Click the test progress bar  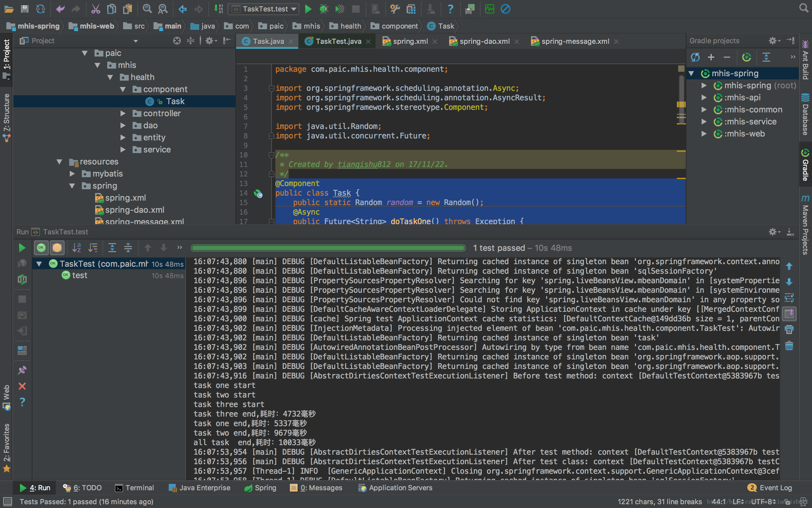[328, 248]
